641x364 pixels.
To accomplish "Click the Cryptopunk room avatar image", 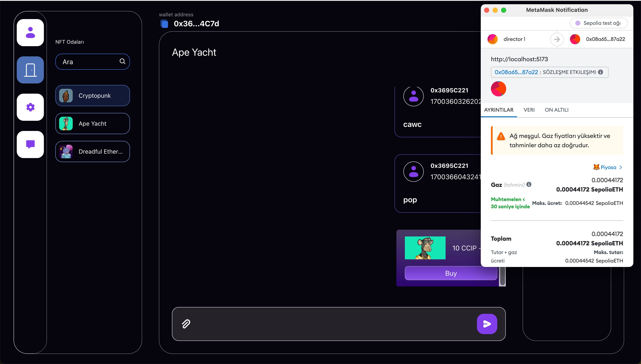I will coord(66,96).
